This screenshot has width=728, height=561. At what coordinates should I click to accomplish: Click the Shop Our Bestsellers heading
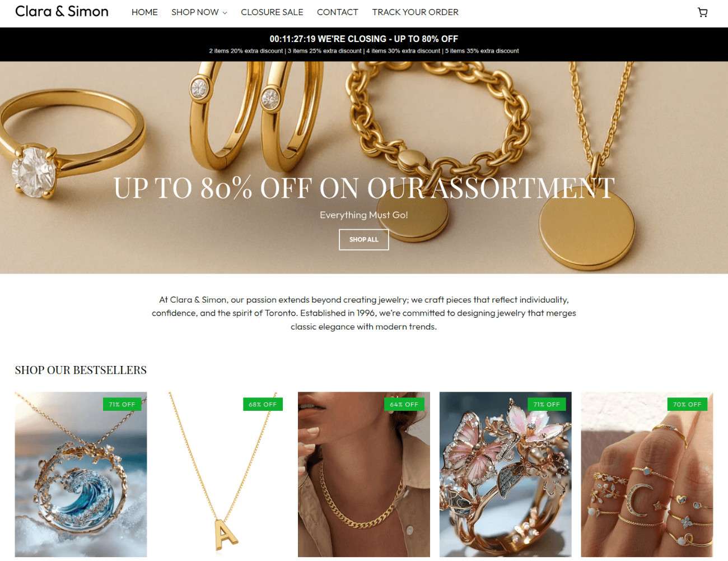tap(81, 370)
